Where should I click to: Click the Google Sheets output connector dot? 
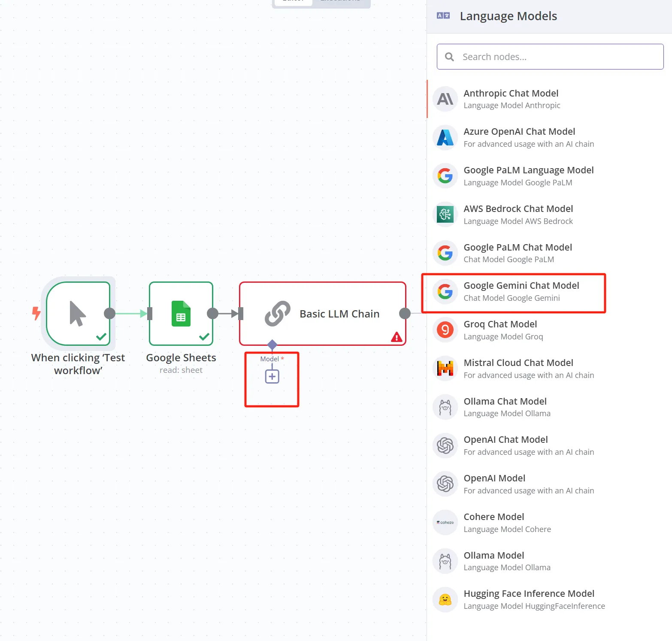[x=212, y=314]
